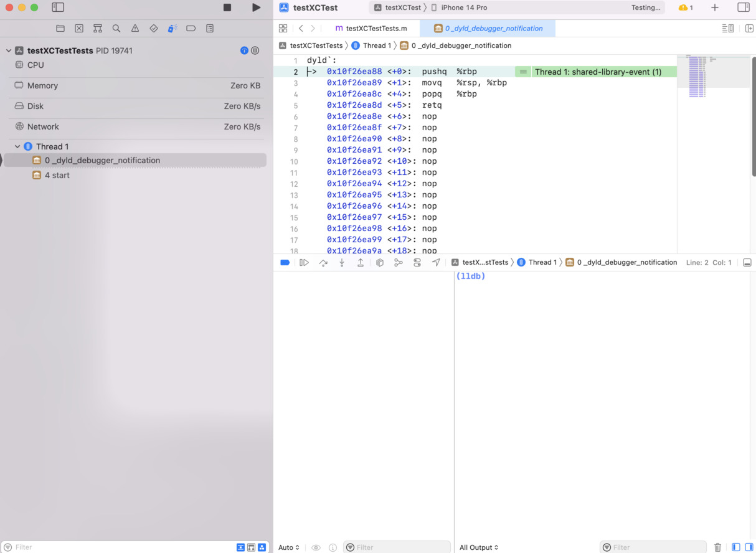The height and width of the screenshot is (553, 756).
Task: Go back in editor history
Action: 301,28
